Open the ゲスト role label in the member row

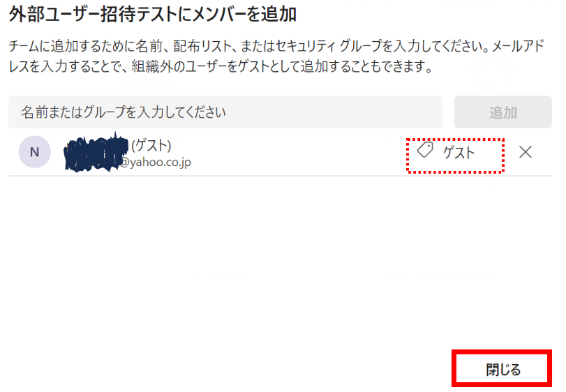[x=459, y=153]
